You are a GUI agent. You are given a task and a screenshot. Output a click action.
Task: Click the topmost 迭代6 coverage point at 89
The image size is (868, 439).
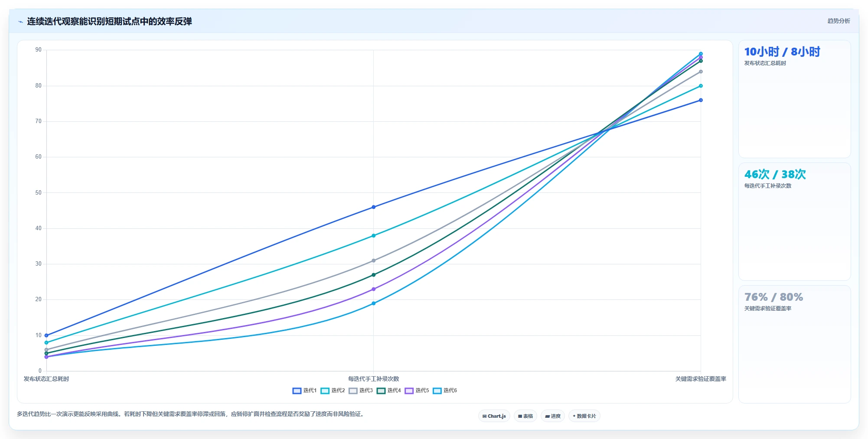pos(701,54)
